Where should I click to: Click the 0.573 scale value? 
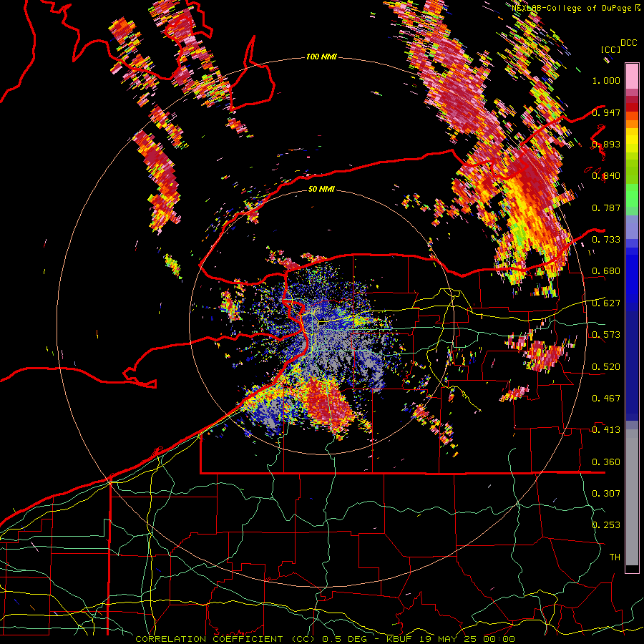coord(606,335)
